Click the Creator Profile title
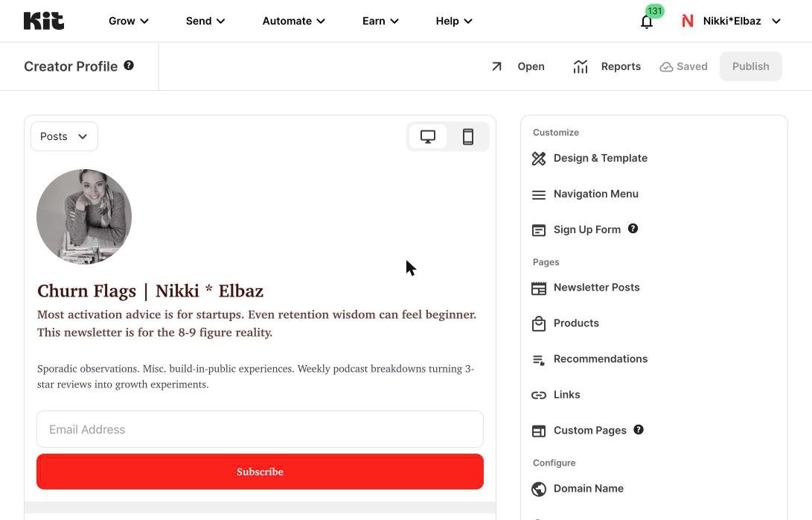This screenshot has height=520, width=812. pos(71,66)
